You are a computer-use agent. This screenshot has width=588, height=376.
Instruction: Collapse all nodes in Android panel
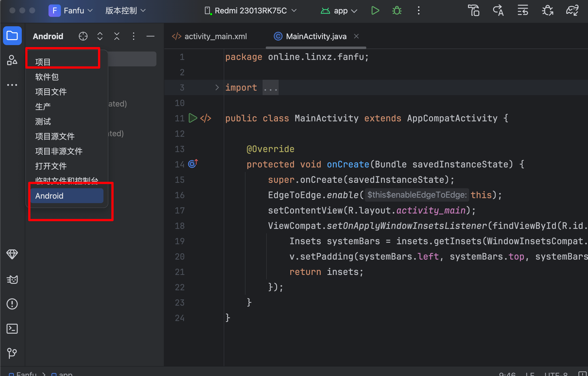(117, 36)
